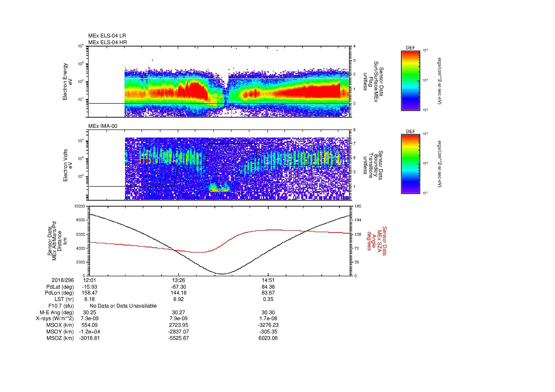Click the PdLat value 84.38
Image resolution: width=555 pixels, height=392 pixels.
coord(268,287)
